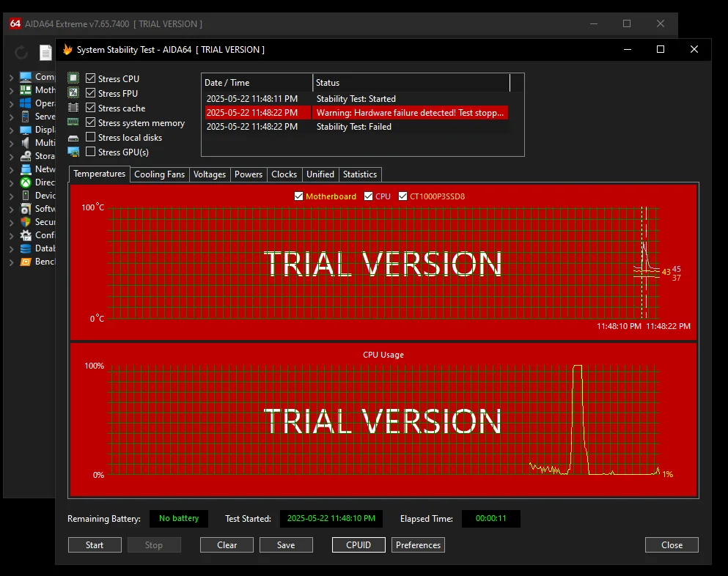Image resolution: width=728 pixels, height=576 pixels.
Task: Click the Operating System Windows logo icon
Action: click(26, 103)
